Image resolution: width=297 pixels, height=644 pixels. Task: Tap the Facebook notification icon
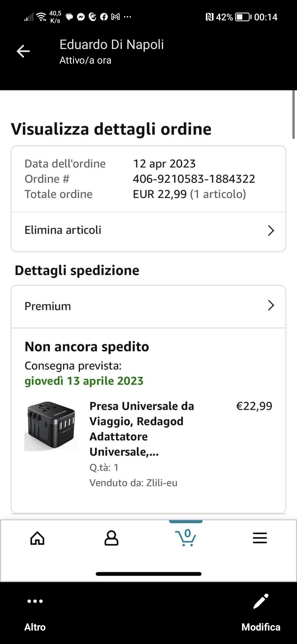(x=104, y=17)
